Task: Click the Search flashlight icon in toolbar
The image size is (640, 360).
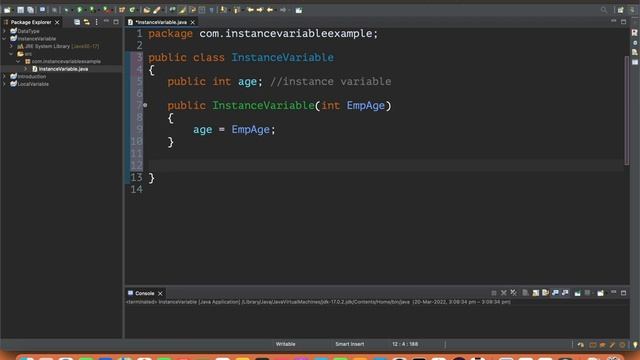Action: pyautogui.click(x=157, y=10)
